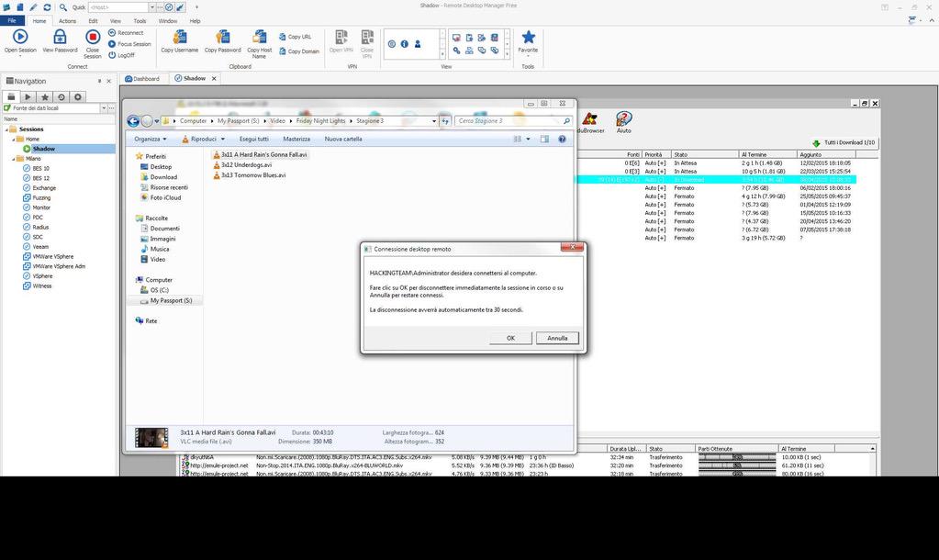Click OK in the Connessione desktop remoto dialog
This screenshot has width=939, height=560.
coord(510,338)
